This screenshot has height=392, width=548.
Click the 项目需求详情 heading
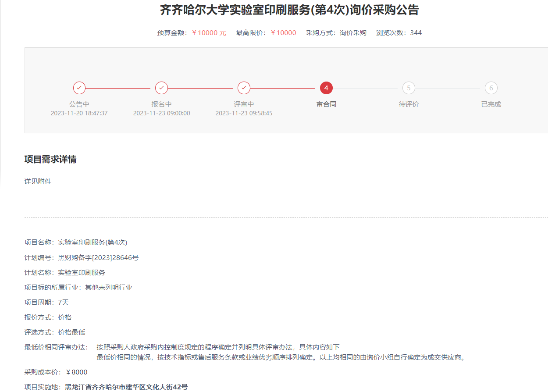pos(50,159)
